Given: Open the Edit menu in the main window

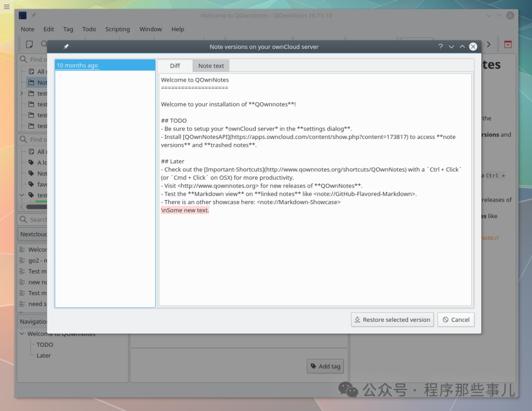Looking at the screenshot, I should (x=48, y=29).
